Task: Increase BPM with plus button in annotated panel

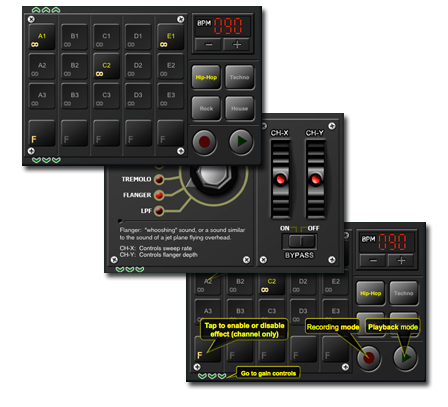Action: 401,261
